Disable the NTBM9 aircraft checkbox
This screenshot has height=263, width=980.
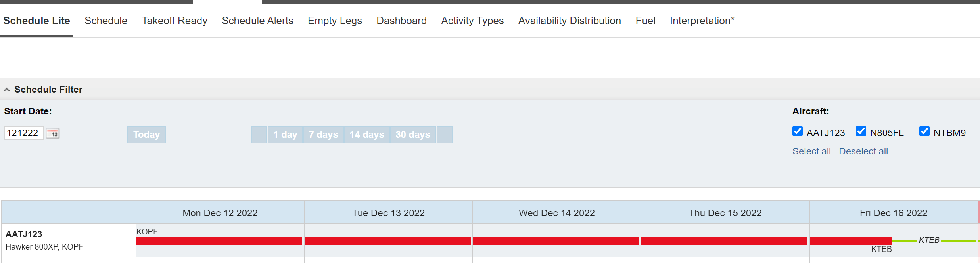click(x=924, y=131)
